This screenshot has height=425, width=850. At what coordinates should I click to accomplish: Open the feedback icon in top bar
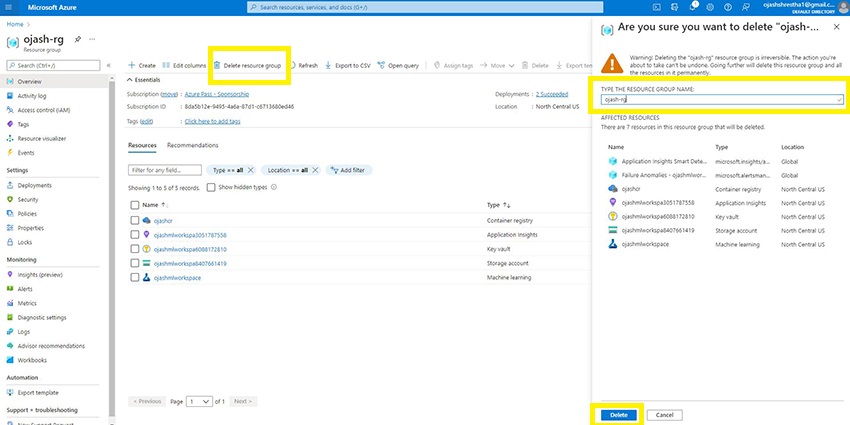pos(746,7)
